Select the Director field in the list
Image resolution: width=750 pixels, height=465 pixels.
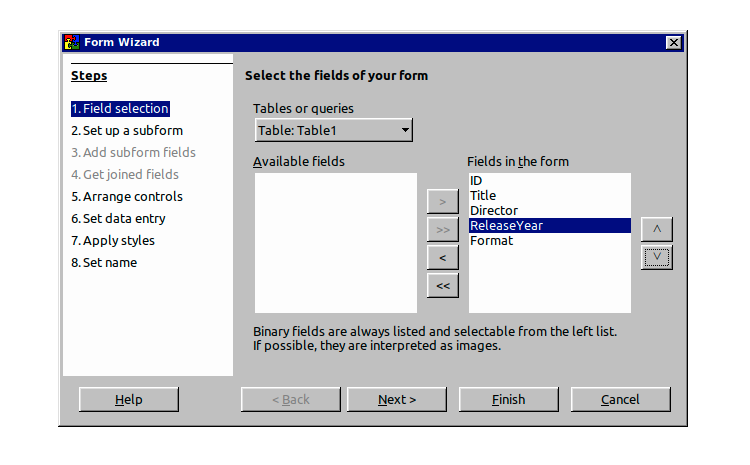(494, 211)
